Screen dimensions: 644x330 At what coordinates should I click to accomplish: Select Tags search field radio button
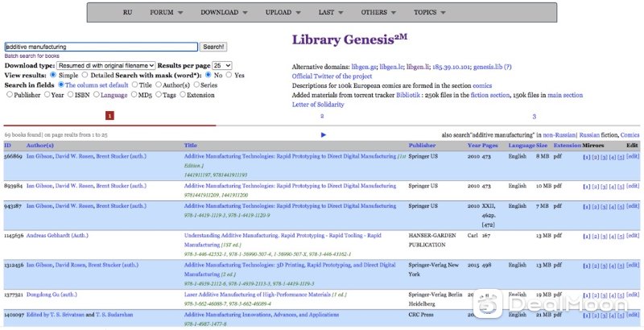pos(158,95)
